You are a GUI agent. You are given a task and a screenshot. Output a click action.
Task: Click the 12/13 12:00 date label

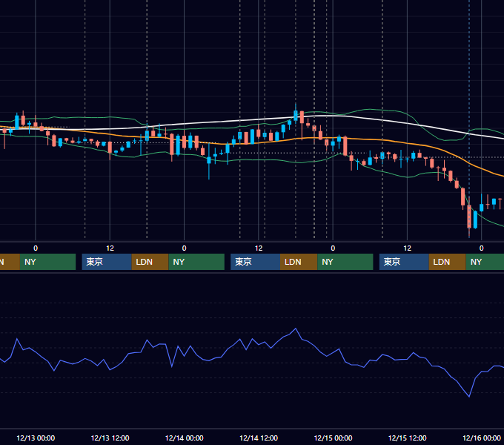(x=110, y=438)
